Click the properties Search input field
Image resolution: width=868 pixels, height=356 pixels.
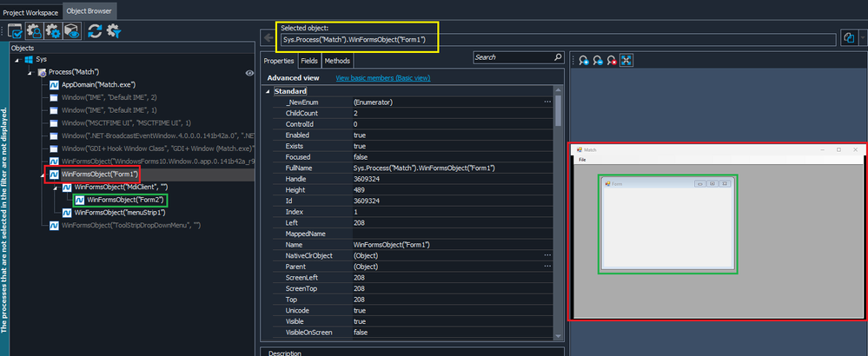[513, 57]
